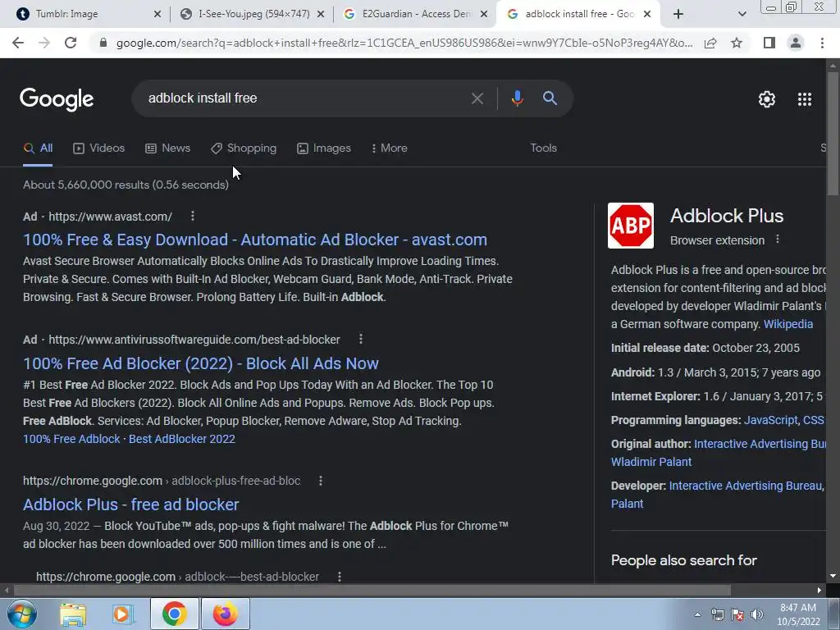The image size is (840, 630).
Task: Open the Chrome profile avatar
Action: [x=796, y=43]
